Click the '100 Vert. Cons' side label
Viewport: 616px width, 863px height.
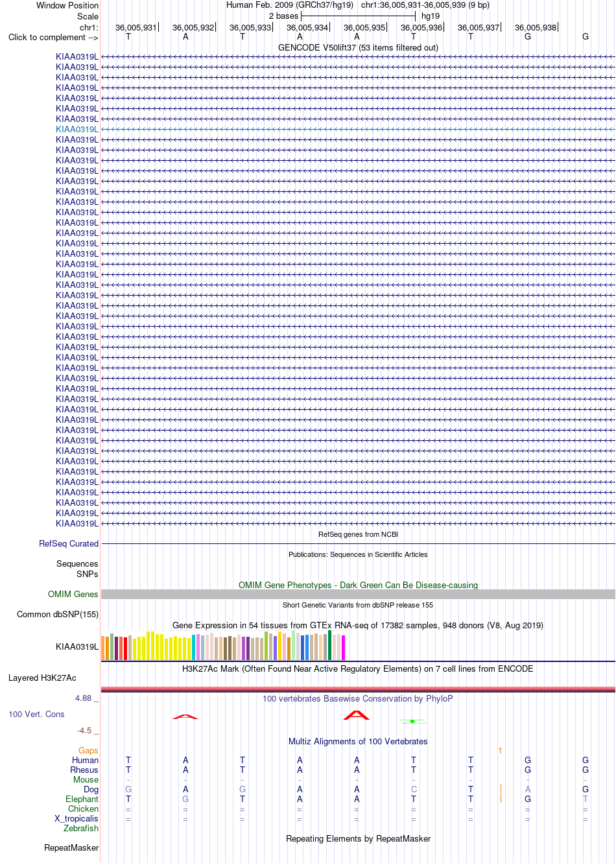[36, 714]
